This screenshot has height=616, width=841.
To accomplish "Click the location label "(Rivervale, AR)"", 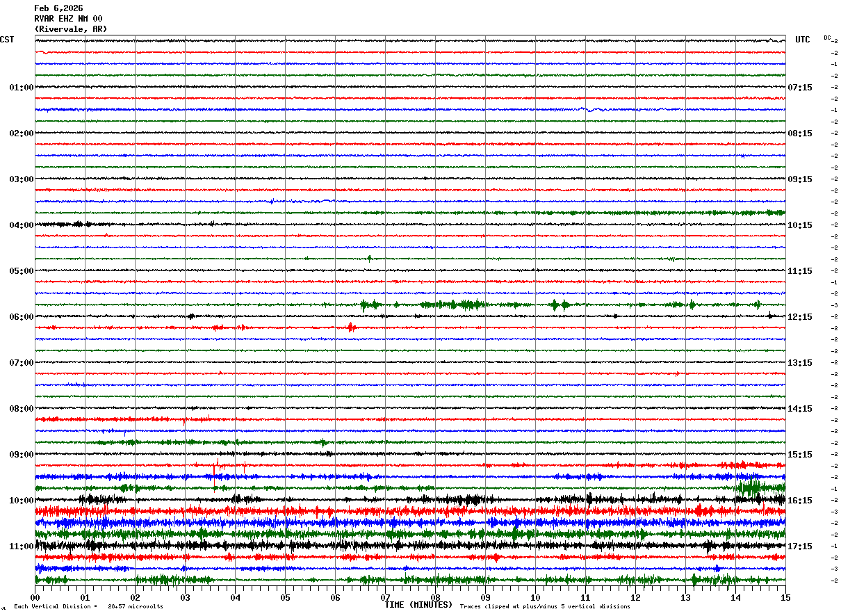I will [x=70, y=29].
